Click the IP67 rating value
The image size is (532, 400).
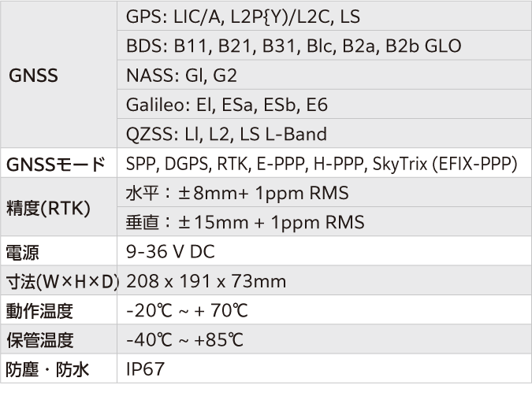point(146,369)
